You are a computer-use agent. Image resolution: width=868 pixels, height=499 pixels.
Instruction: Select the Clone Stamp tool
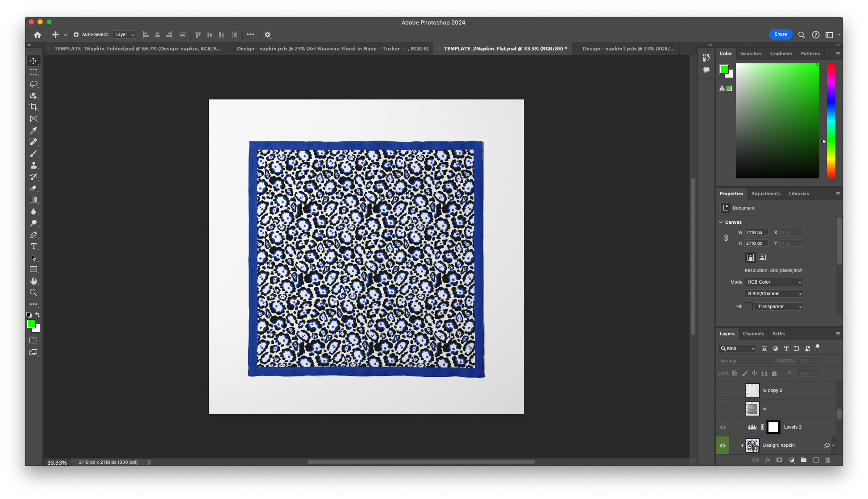click(x=33, y=165)
